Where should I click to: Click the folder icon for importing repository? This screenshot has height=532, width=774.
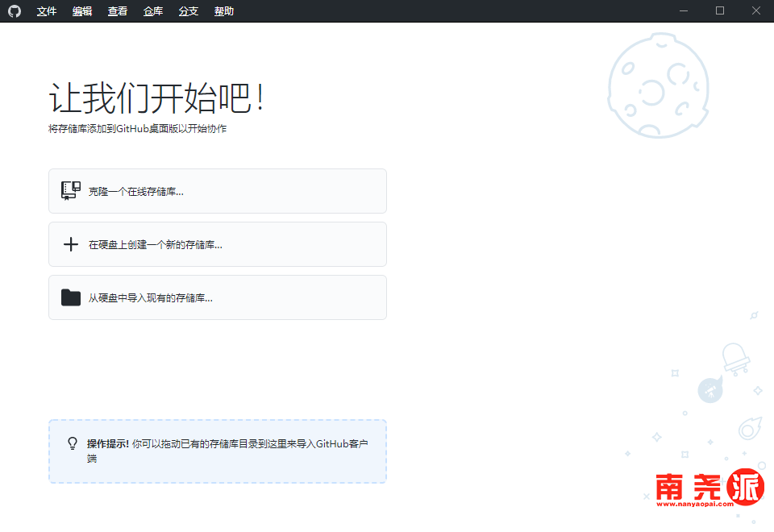(x=71, y=297)
